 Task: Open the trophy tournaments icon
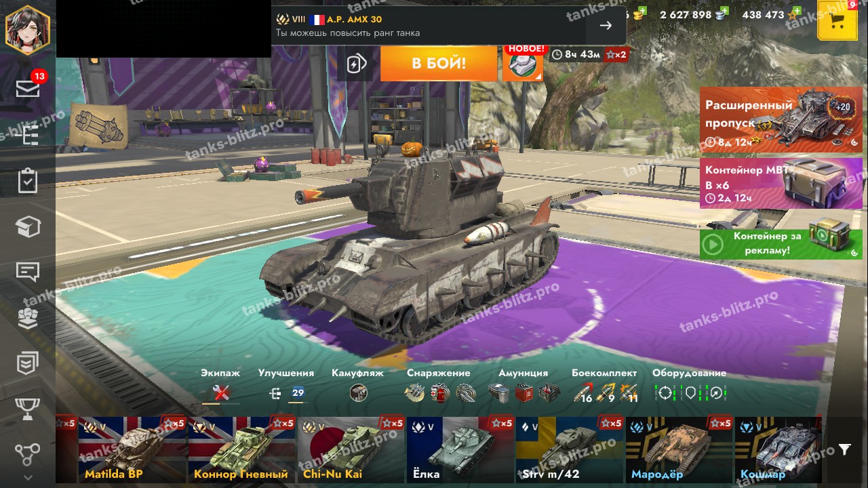point(28,409)
